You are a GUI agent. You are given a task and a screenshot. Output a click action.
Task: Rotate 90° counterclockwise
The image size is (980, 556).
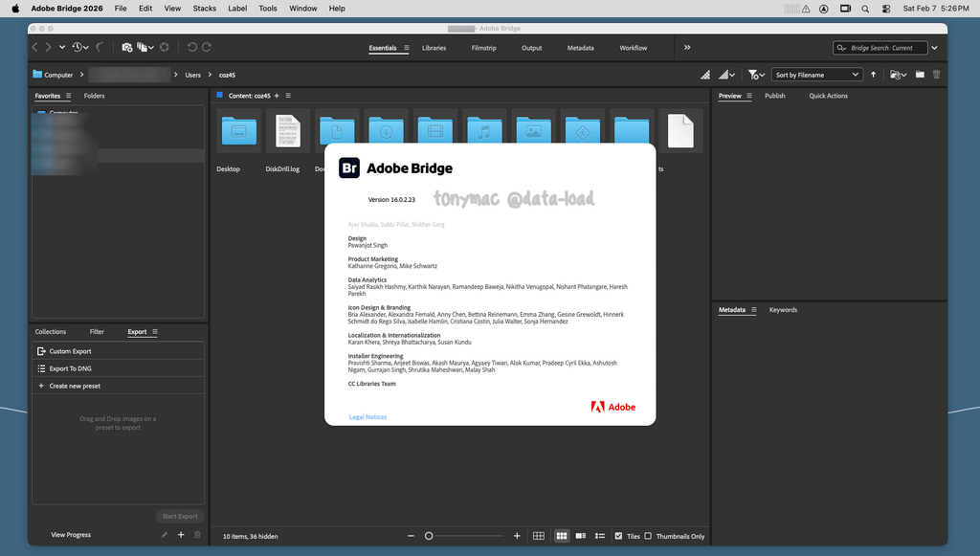click(191, 48)
